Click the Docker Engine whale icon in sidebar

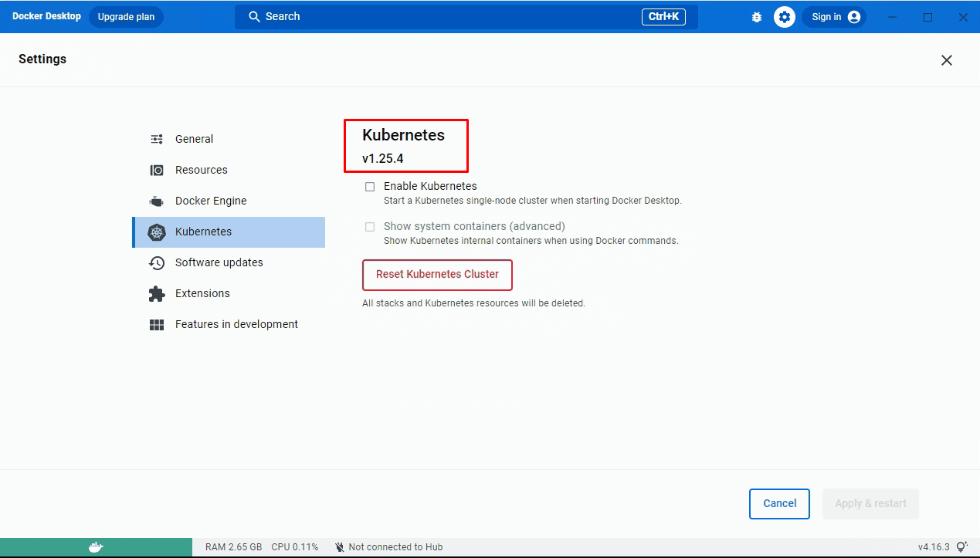click(x=157, y=201)
